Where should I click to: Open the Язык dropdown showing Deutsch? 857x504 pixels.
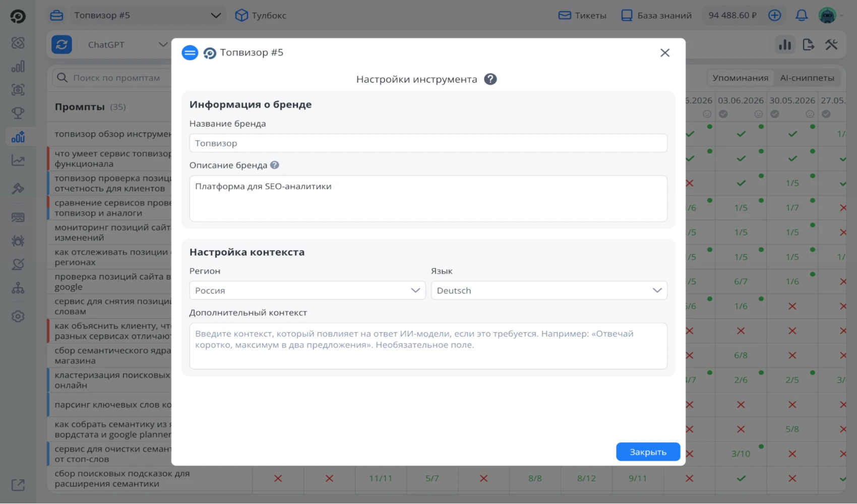coord(549,290)
